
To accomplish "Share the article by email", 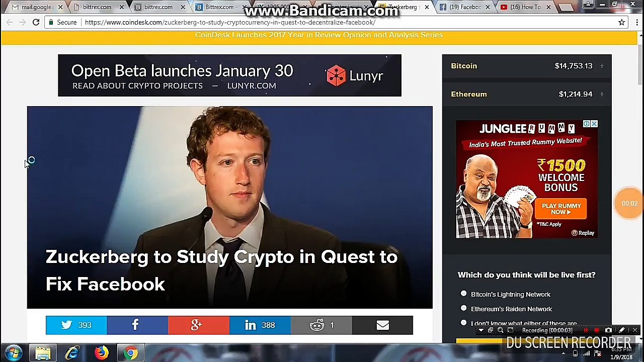I will [x=382, y=325].
